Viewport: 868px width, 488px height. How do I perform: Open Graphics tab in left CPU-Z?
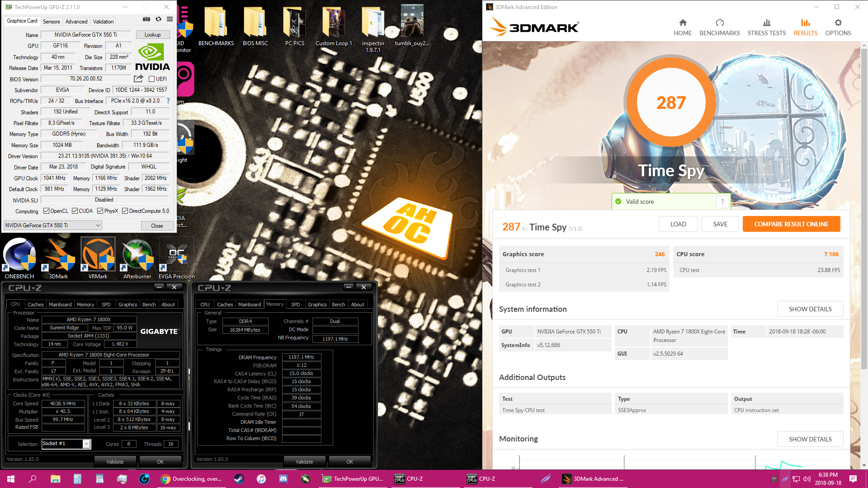[x=128, y=305]
